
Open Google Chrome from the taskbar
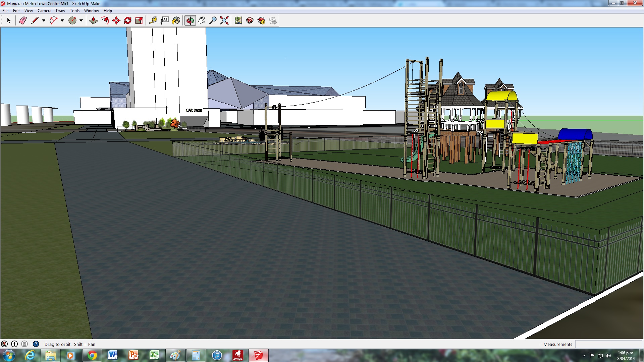point(92,355)
